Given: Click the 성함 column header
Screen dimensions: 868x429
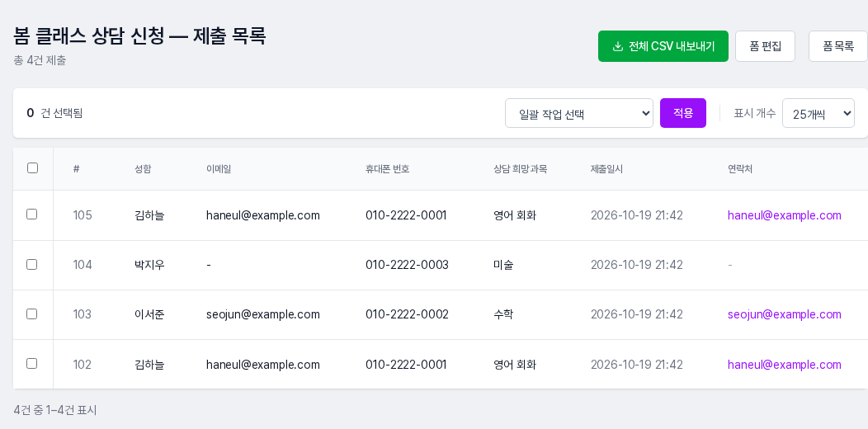Looking at the screenshot, I should (x=142, y=169).
